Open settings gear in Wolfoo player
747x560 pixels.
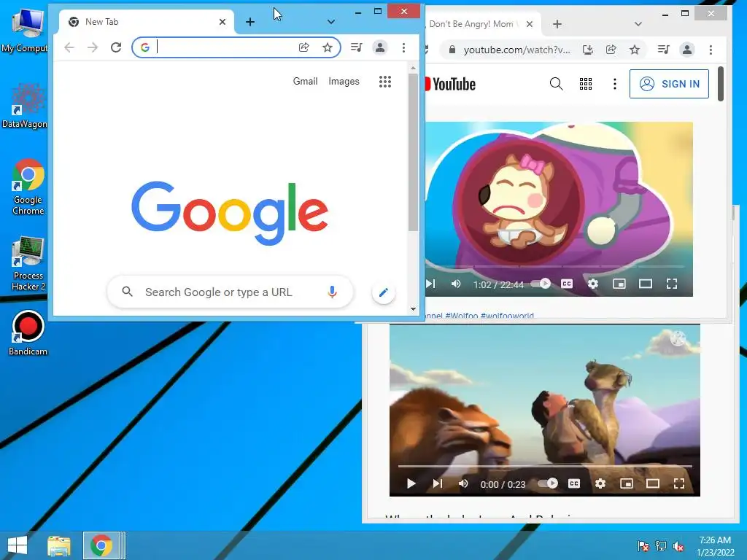(592, 284)
